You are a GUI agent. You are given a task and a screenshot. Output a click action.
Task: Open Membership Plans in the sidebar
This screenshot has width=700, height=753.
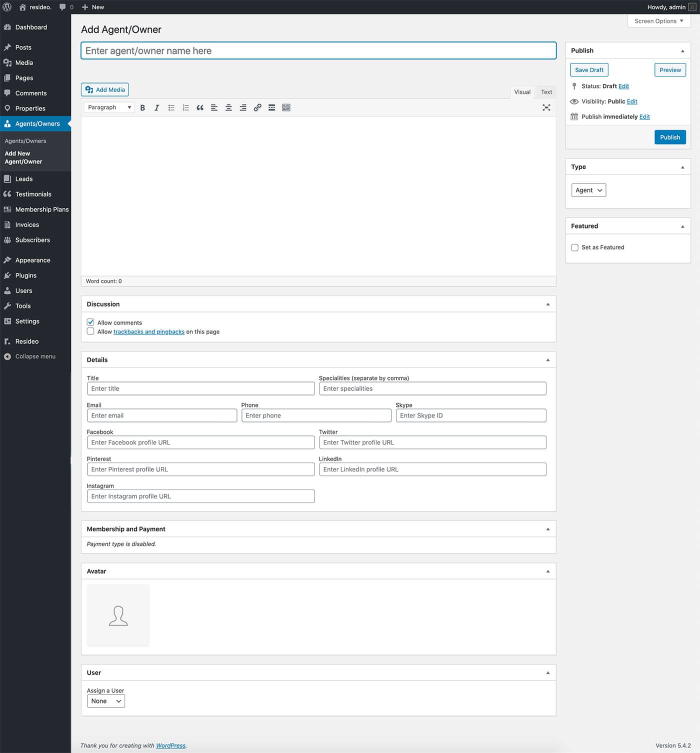point(41,209)
